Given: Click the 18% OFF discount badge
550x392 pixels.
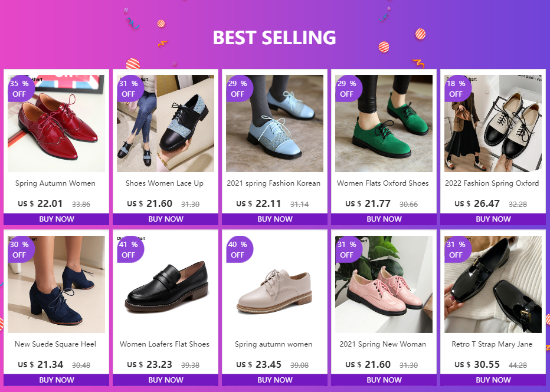Looking at the screenshot, I should pos(457,88).
